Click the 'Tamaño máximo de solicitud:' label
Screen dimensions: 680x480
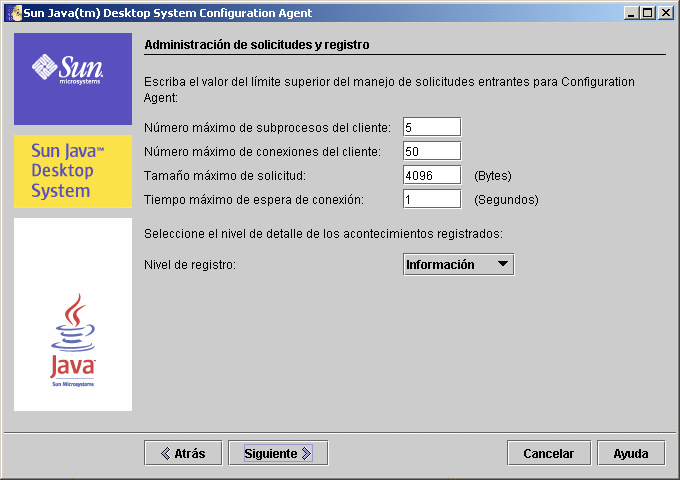pyautogui.click(x=225, y=176)
